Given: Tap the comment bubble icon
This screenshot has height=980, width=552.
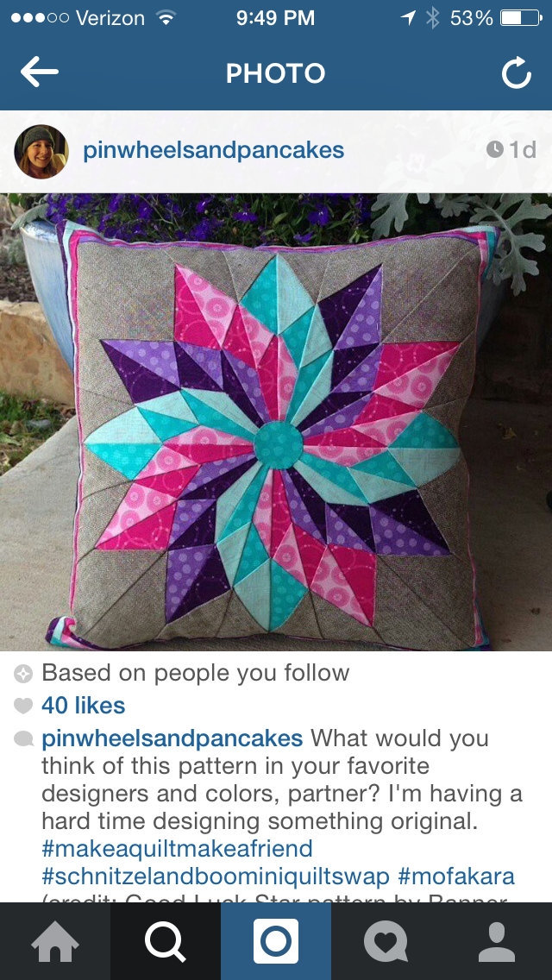Looking at the screenshot, I should point(23,739).
